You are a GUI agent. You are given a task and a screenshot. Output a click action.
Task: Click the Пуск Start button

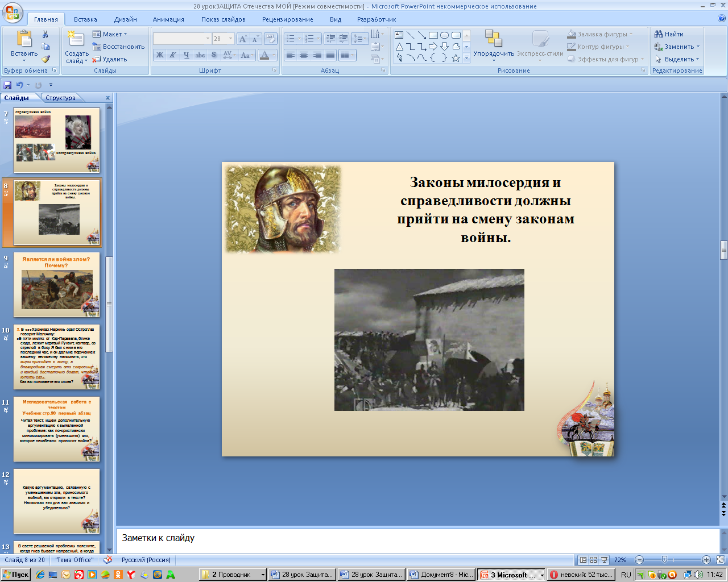coord(16,575)
